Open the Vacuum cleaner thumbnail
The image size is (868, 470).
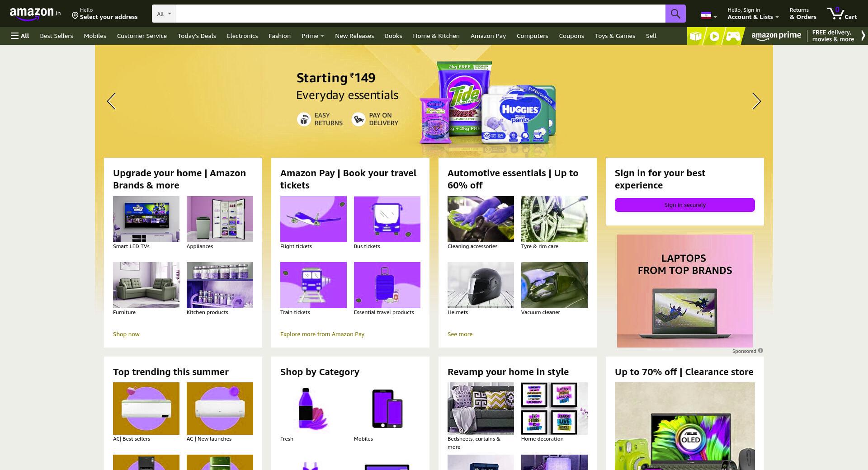coord(554,285)
